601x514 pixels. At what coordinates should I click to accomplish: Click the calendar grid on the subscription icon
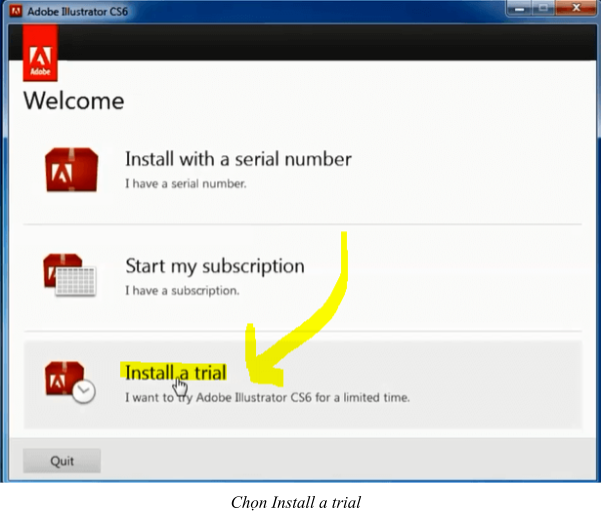coord(76,283)
